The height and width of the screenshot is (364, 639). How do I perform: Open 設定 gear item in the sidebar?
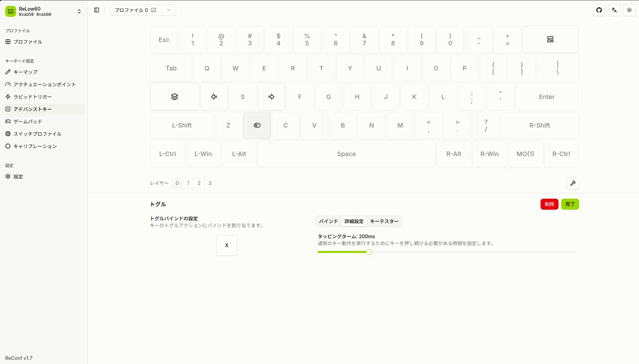(43, 176)
